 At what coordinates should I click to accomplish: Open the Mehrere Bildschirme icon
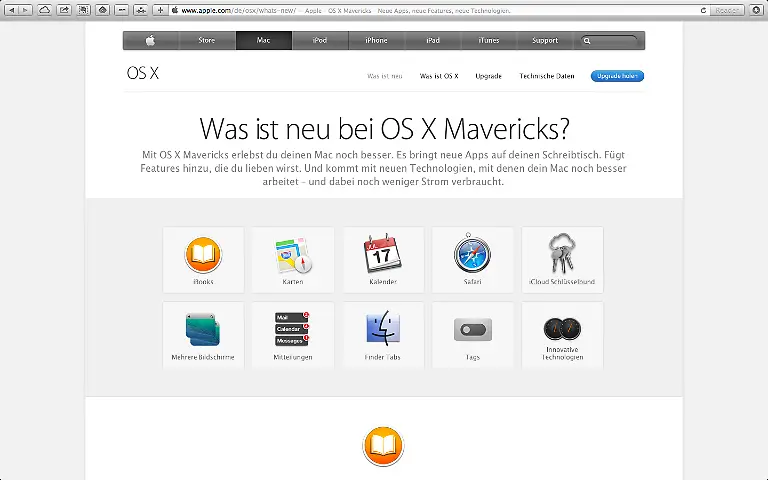pos(203,329)
